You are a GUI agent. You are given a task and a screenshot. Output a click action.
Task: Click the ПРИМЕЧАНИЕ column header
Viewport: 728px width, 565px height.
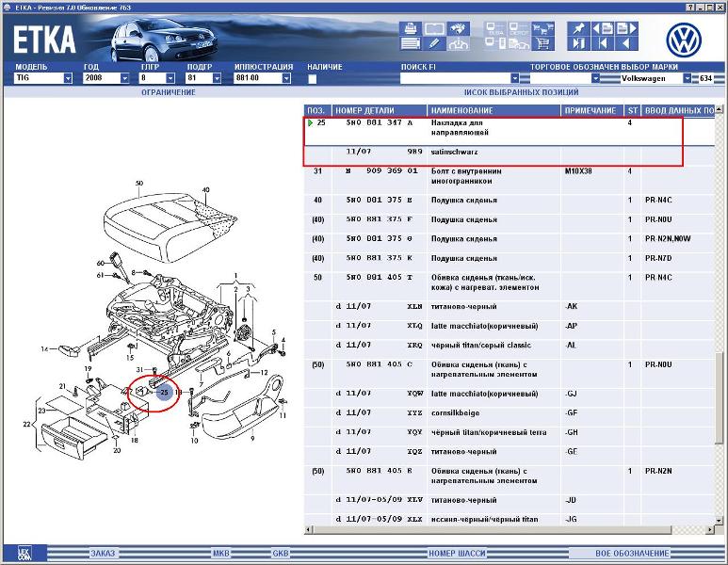[592, 110]
